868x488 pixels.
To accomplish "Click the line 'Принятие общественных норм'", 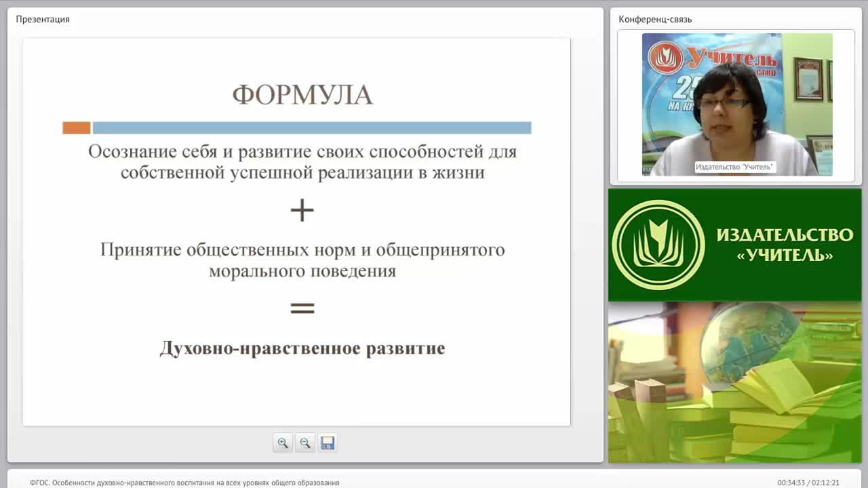I will pos(302,249).
